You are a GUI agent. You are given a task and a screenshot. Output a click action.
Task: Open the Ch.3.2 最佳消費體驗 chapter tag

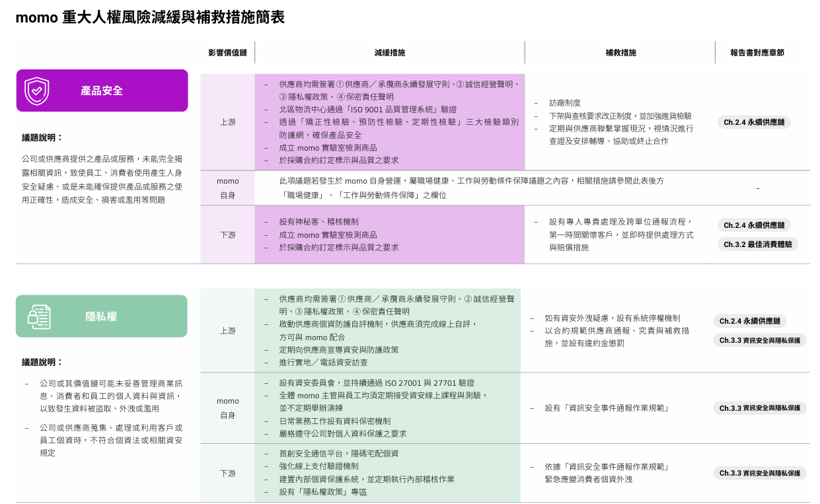tap(758, 244)
